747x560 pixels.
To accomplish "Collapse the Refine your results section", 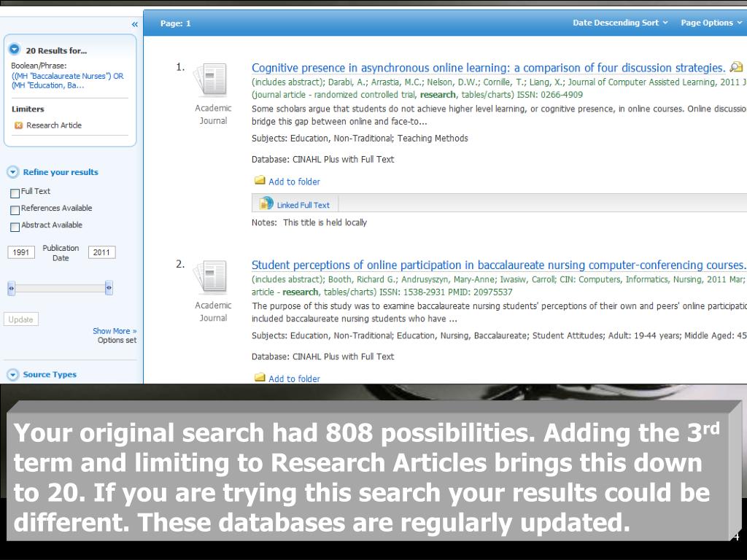I will tap(13, 172).
